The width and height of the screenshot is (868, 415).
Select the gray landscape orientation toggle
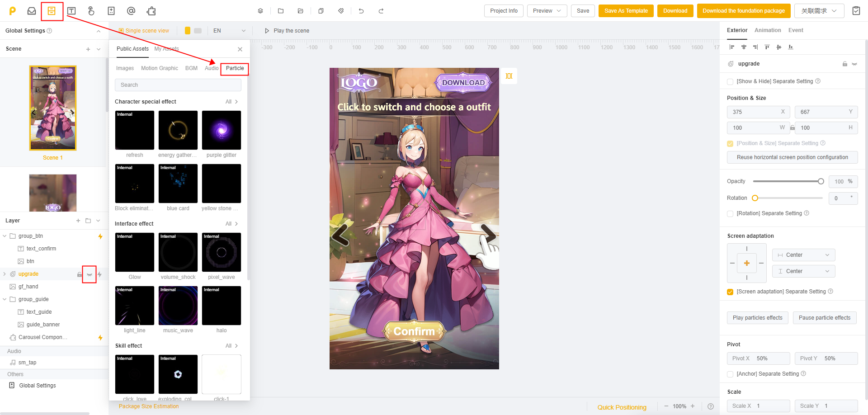tap(198, 31)
